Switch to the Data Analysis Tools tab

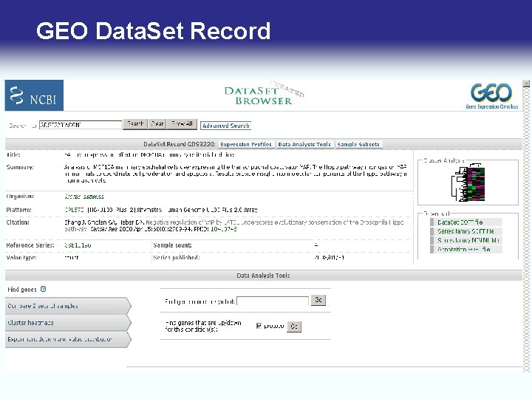304,144
